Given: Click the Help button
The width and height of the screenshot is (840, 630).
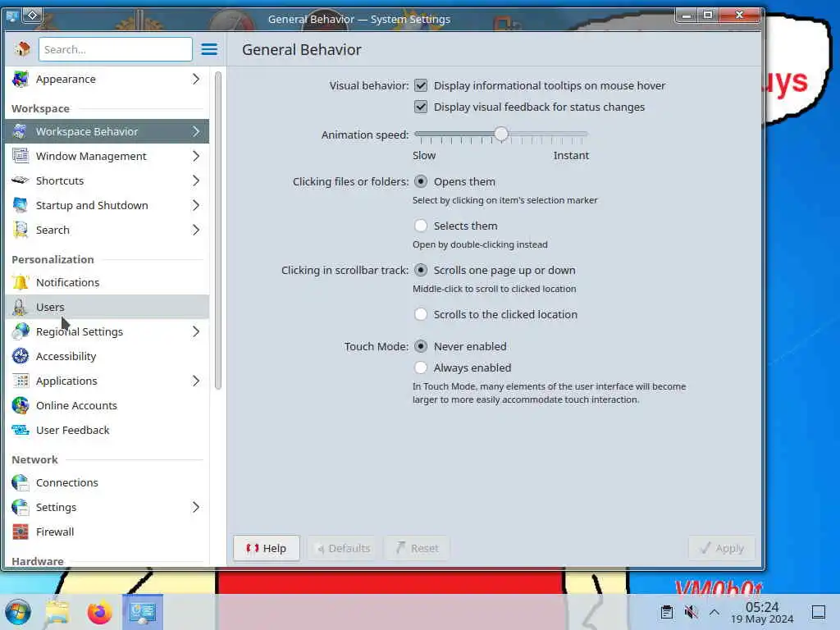Looking at the screenshot, I should click(x=267, y=548).
